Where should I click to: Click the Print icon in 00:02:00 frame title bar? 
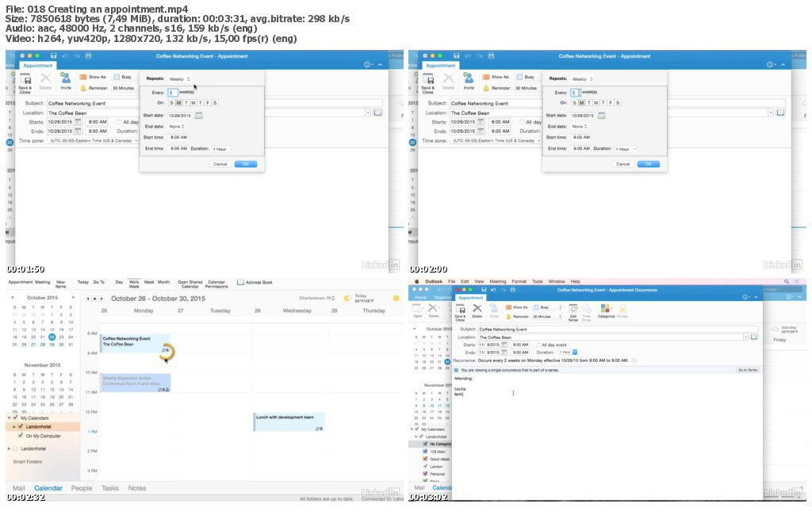491,56
